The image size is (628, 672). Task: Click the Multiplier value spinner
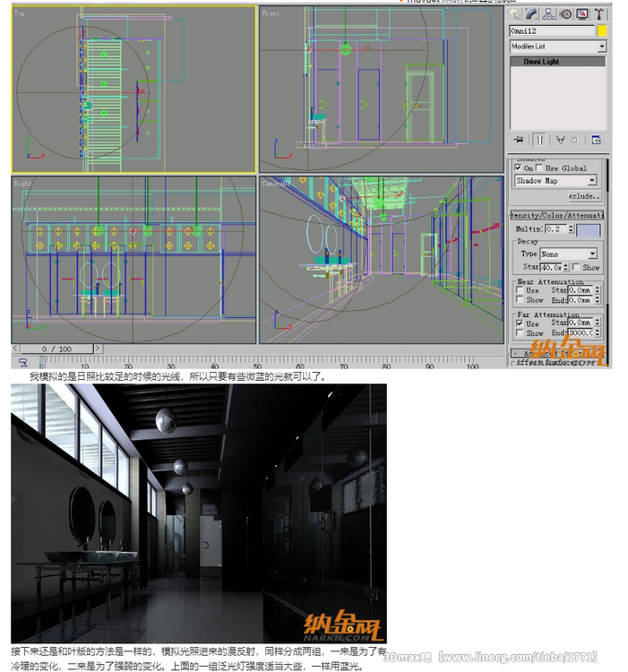point(571,228)
